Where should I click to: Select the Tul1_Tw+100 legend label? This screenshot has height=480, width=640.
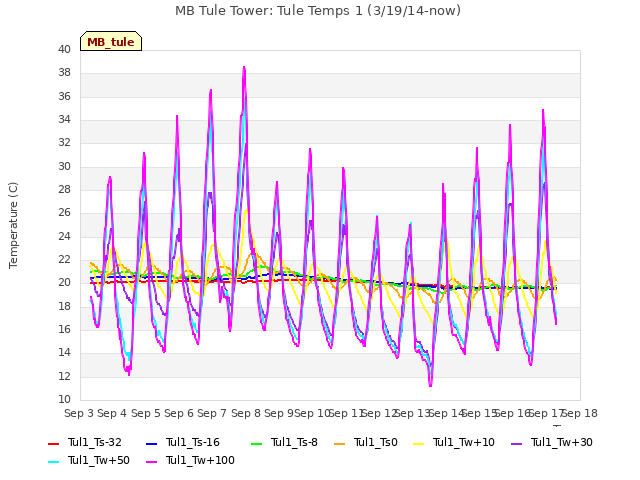(200, 460)
